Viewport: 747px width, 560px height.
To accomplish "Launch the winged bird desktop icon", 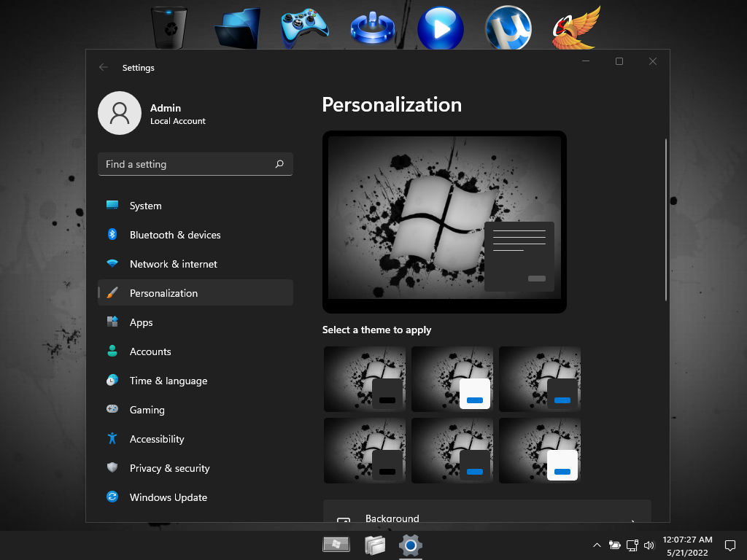I will pos(576,28).
